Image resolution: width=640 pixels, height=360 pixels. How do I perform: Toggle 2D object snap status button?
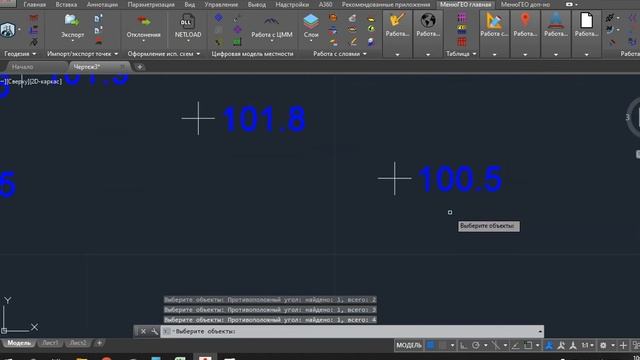coord(528,345)
